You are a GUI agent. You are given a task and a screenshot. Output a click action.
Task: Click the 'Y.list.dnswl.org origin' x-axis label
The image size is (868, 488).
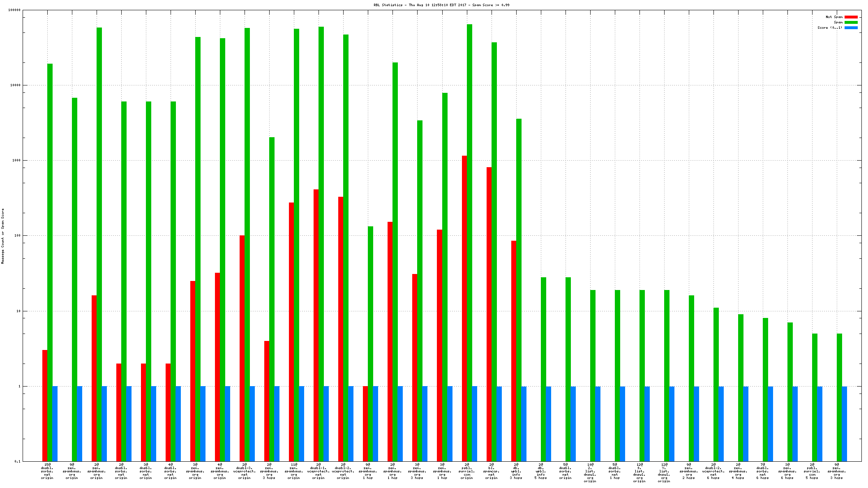coord(664,473)
